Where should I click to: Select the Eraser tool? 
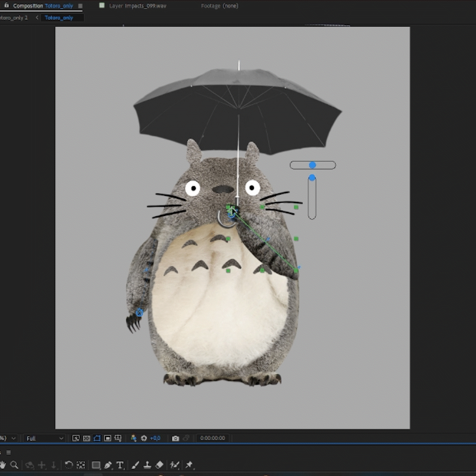(x=160, y=465)
